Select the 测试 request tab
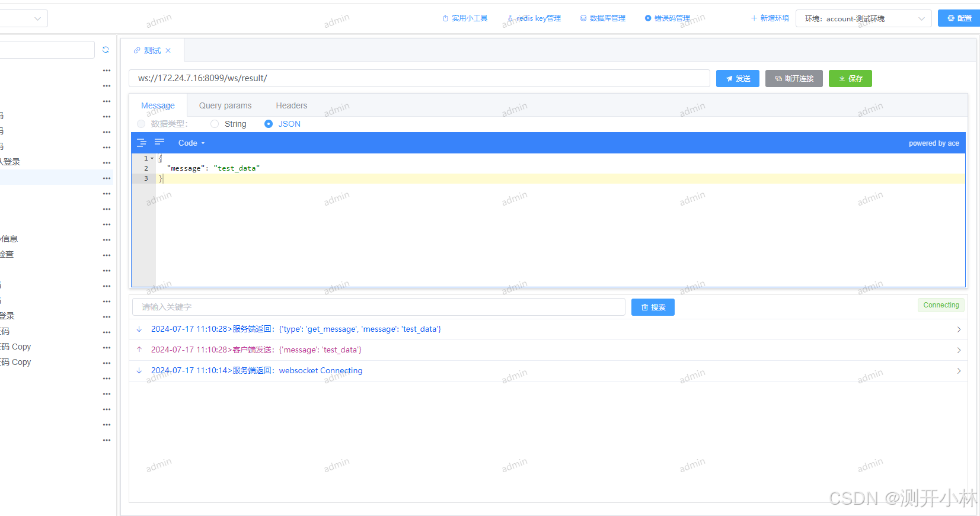This screenshot has height=516, width=980. 152,50
